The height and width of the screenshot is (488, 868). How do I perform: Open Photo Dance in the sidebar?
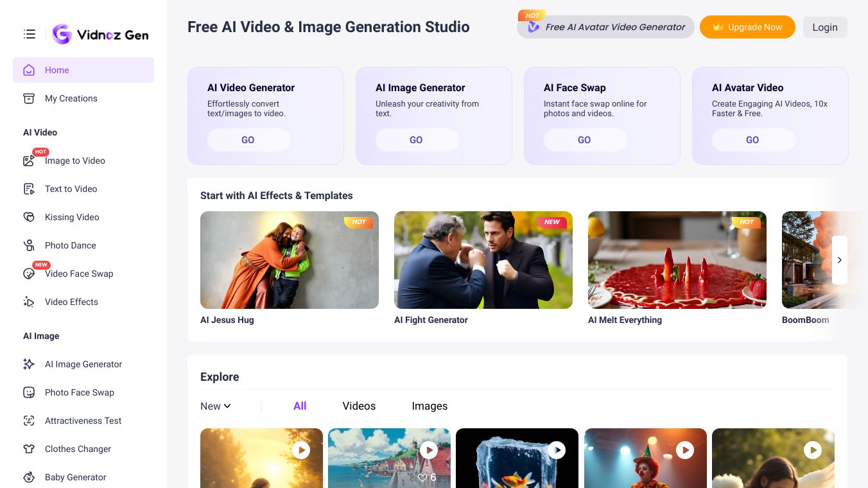coord(83,245)
